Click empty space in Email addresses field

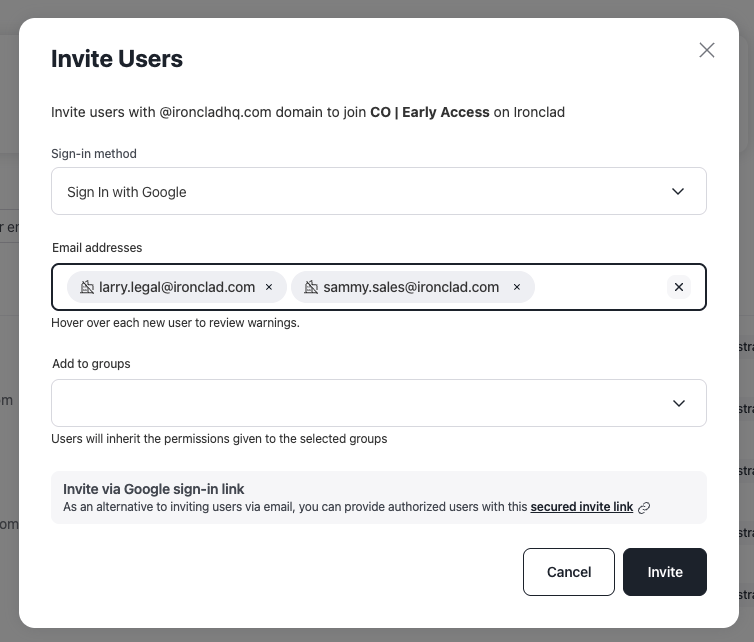600,287
